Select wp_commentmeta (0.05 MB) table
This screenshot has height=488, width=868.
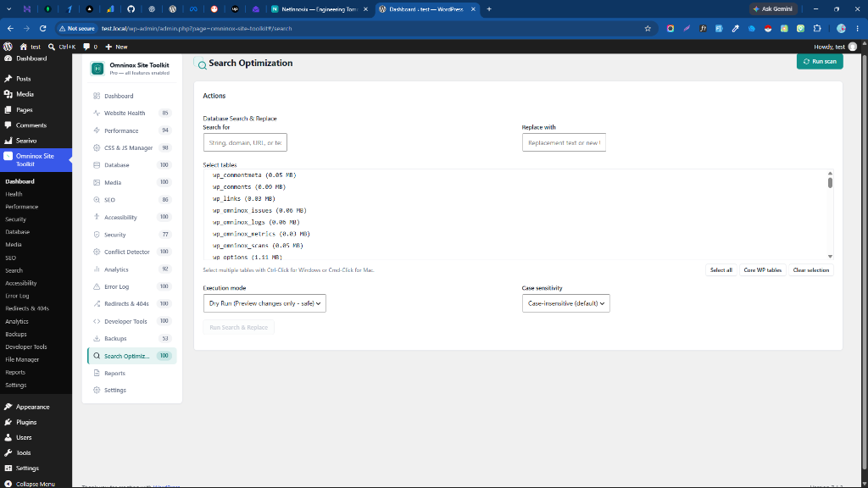click(x=254, y=175)
